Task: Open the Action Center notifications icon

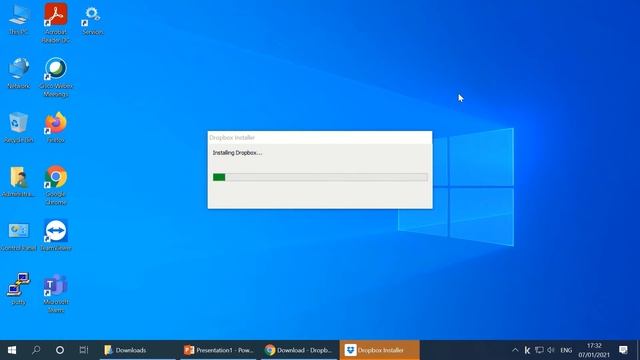Action: [623, 350]
